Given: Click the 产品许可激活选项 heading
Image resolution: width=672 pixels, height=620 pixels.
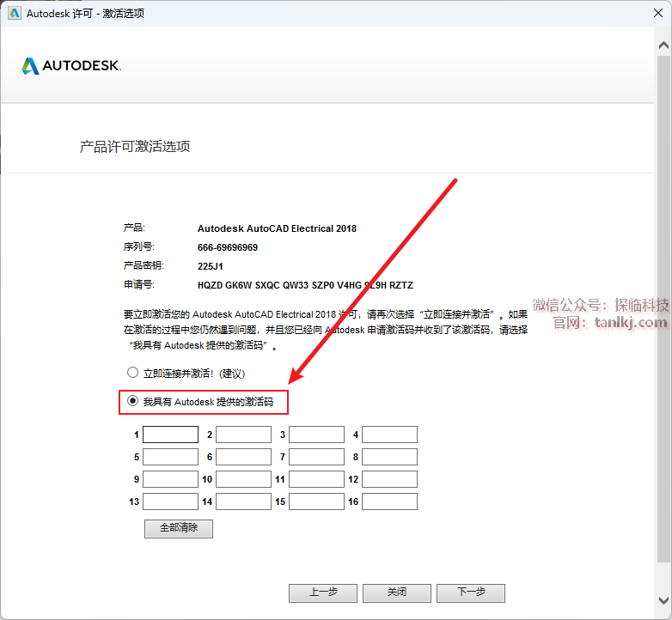Looking at the screenshot, I should [x=135, y=147].
